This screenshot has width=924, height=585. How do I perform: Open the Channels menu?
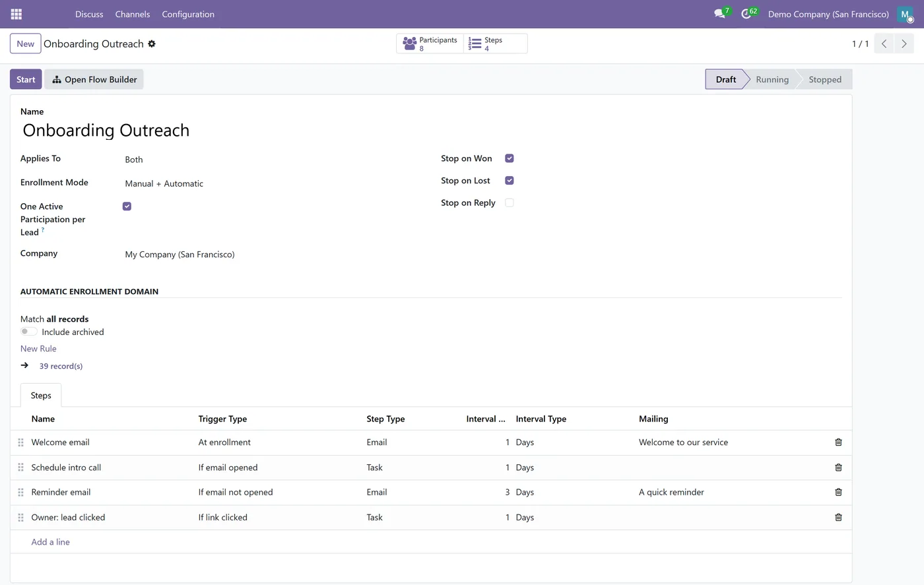[x=133, y=14]
